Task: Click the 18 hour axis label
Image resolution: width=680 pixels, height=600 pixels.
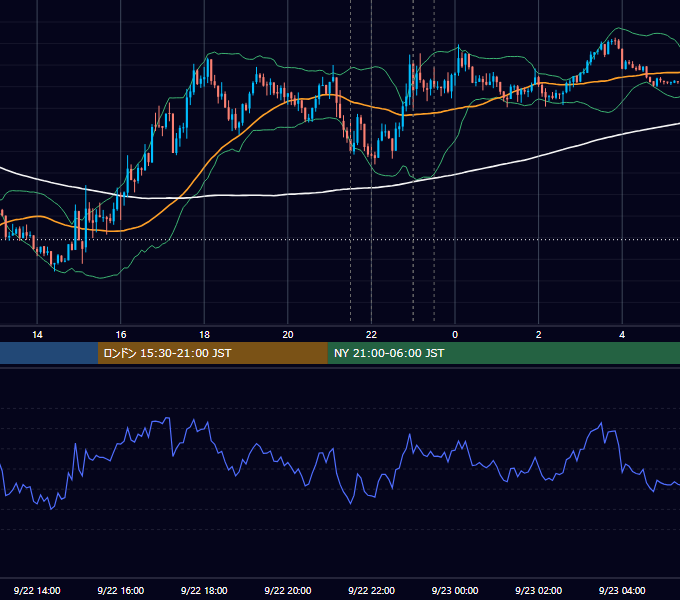Action: coord(204,335)
